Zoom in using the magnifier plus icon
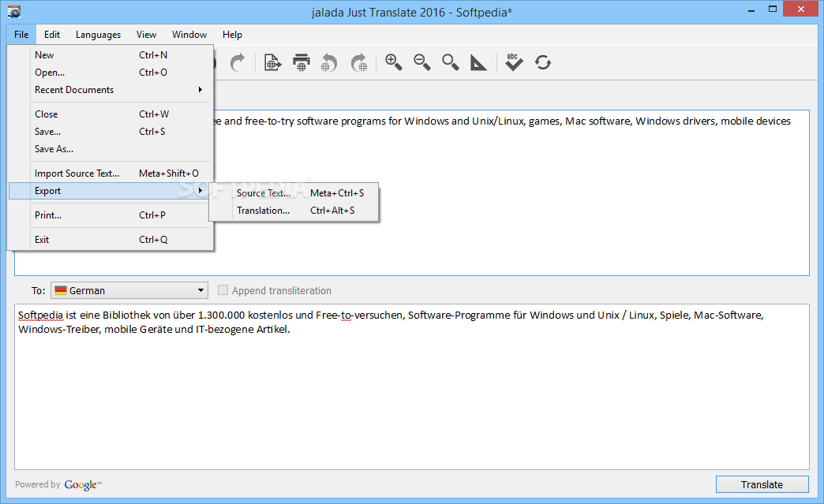The height and width of the screenshot is (504, 824). (x=394, y=62)
